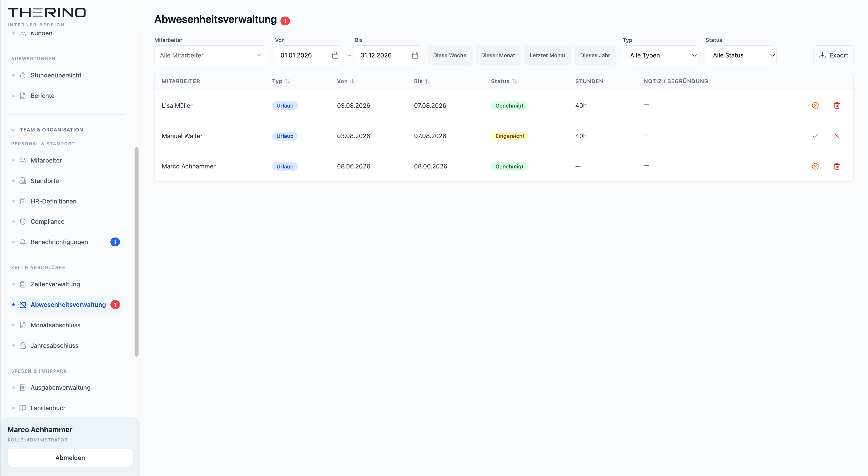Click the Abmelden button
Viewport: 868px width, 476px height.
[70, 458]
